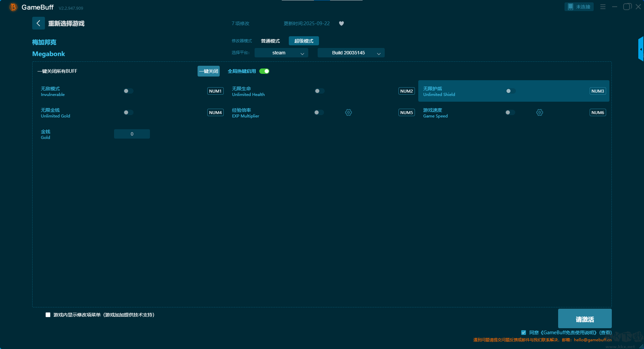Click the heart favorite icon

[x=341, y=23]
